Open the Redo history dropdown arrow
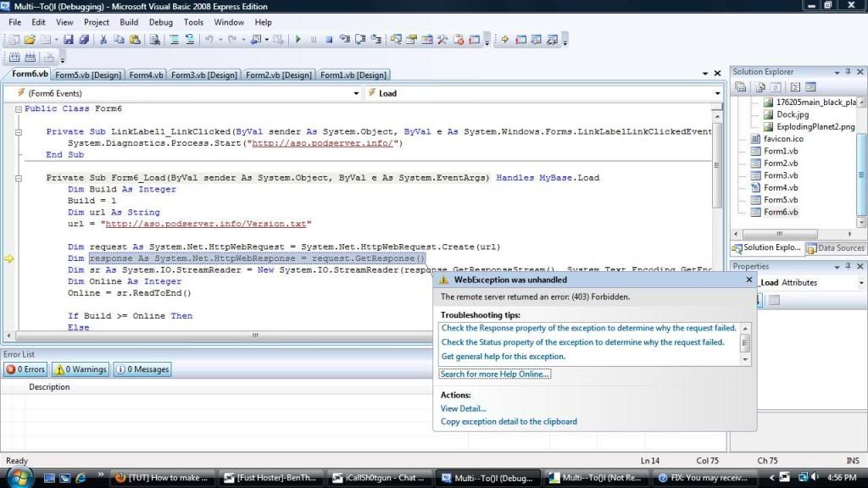 (243, 40)
